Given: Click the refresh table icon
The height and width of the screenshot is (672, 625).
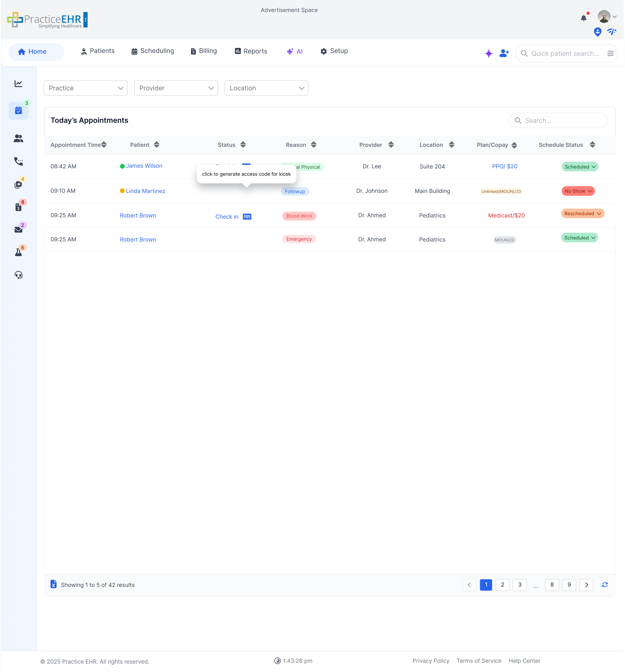Looking at the screenshot, I should [605, 585].
